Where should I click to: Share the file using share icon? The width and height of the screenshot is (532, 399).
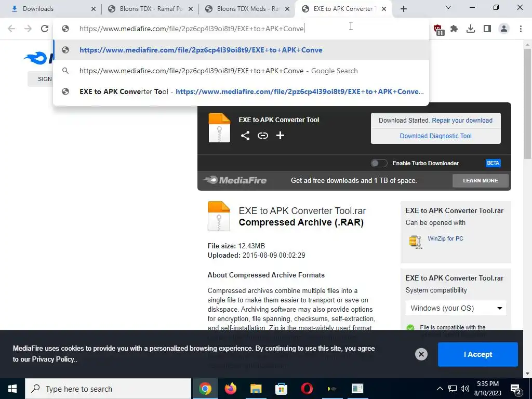pyautogui.click(x=245, y=136)
